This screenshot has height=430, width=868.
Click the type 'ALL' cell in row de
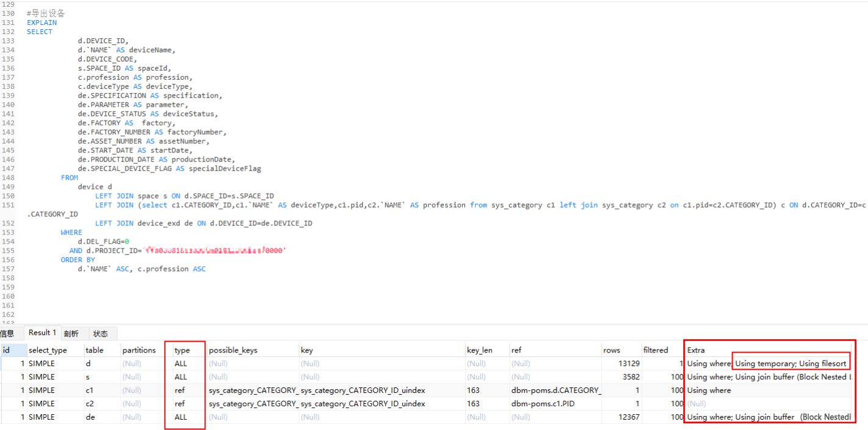pyautogui.click(x=190, y=417)
